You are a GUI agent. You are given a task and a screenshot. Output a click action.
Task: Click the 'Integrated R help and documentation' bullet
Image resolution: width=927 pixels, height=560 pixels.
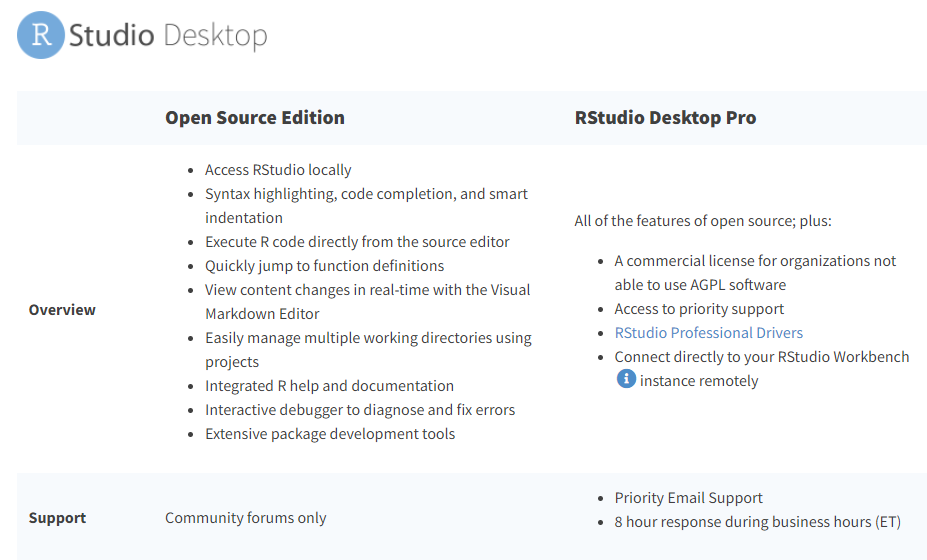[329, 386]
